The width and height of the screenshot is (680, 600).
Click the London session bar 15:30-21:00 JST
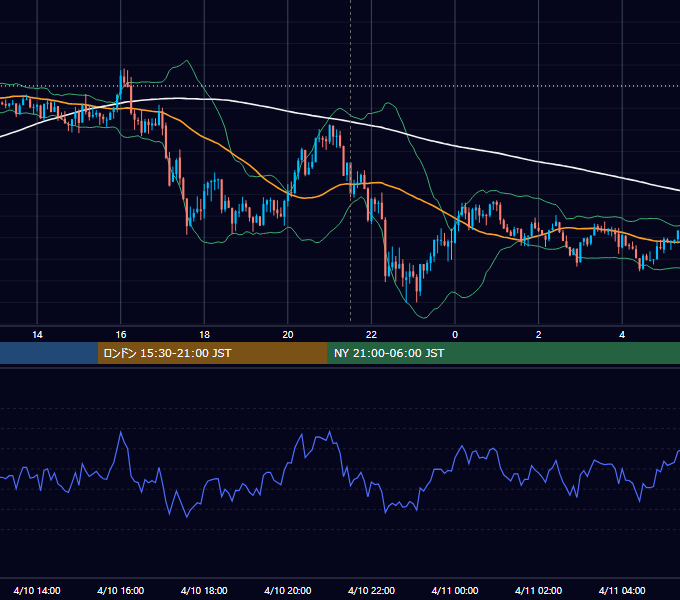coord(212,353)
